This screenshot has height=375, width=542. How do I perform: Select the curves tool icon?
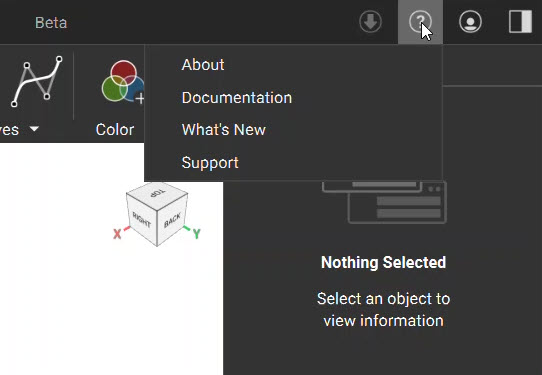tap(37, 82)
